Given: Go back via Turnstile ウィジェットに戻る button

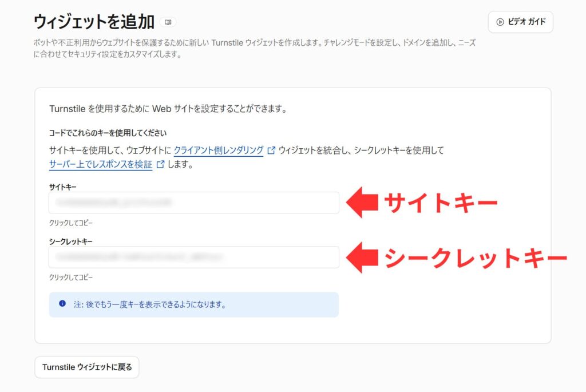Looking at the screenshot, I should click(x=87, y=367).
